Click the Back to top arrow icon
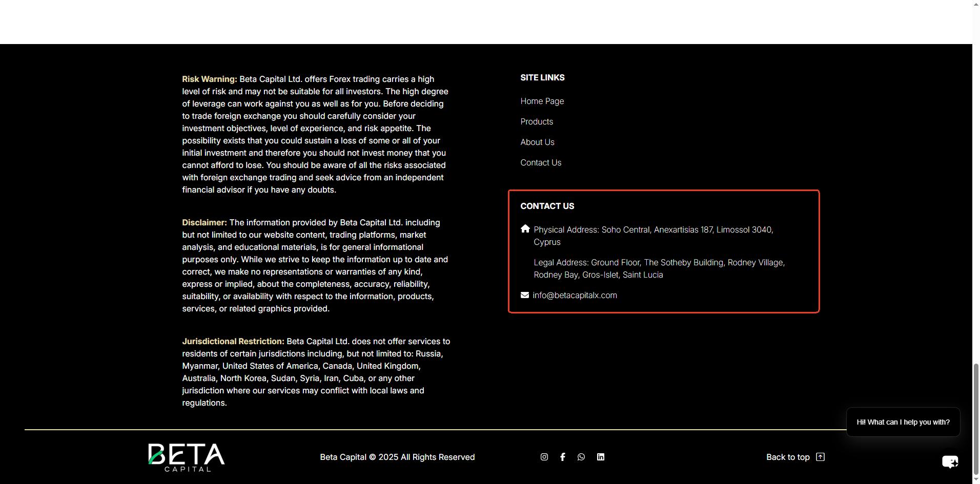 [x=821, y=457]
